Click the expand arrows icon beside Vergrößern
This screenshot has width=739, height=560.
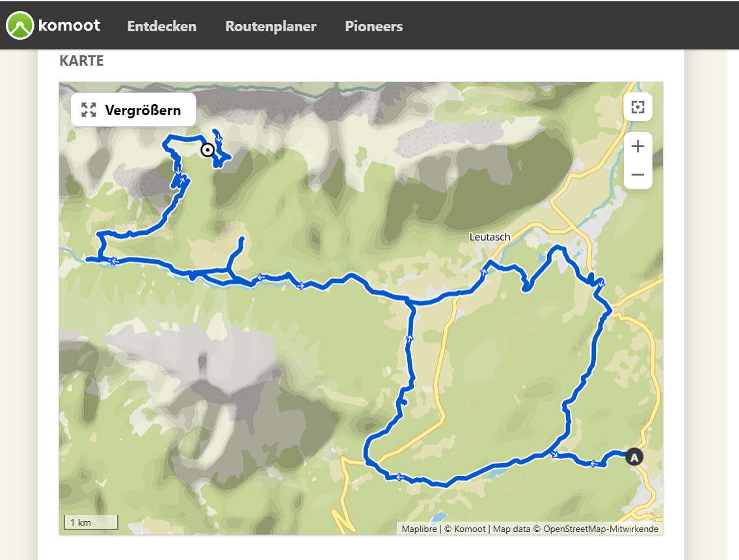click(x=88, y=110)
